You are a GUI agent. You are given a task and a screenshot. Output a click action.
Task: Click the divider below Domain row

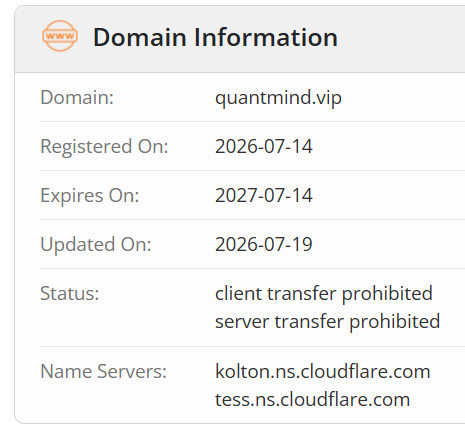click(252, 122)
